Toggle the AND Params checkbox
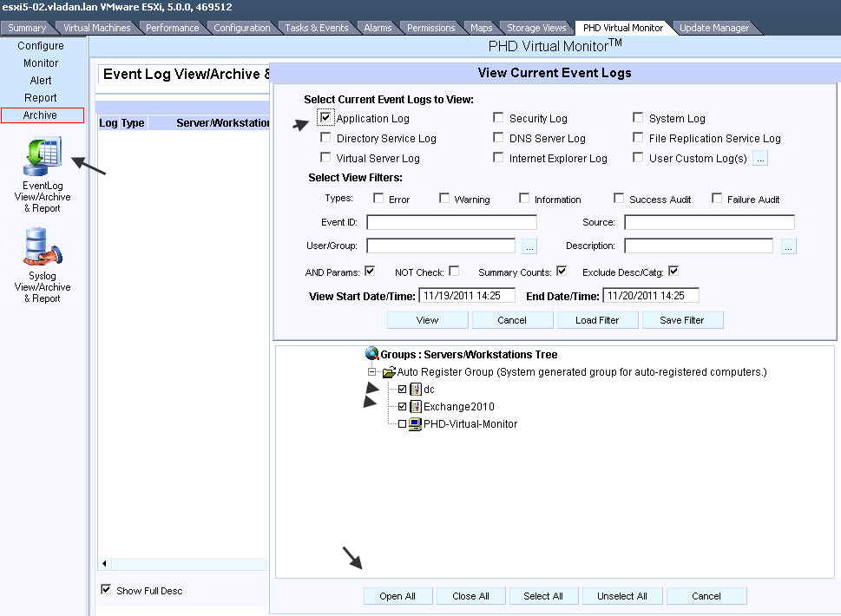841x616 pixels. (x=370, y=272)
